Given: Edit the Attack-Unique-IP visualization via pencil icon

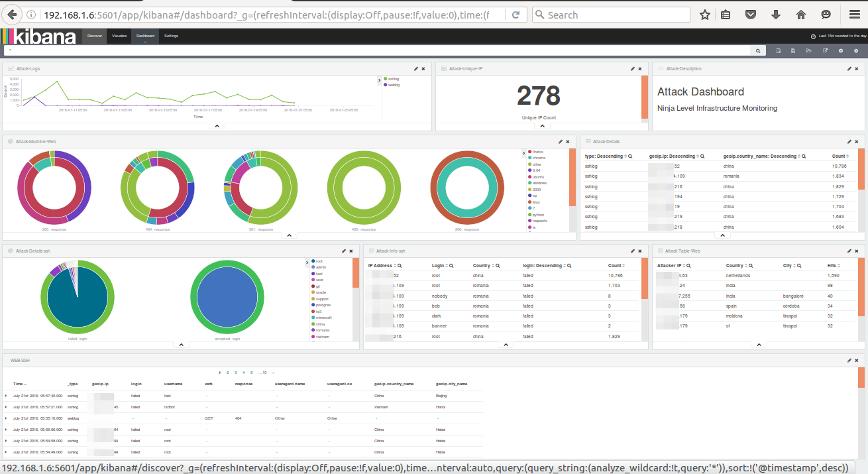Looking at the screenshot, I should pos(631,68).
